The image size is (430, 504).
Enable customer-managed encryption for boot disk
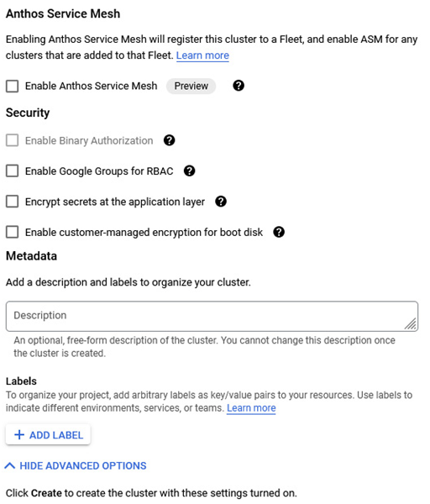coord(13,232)
